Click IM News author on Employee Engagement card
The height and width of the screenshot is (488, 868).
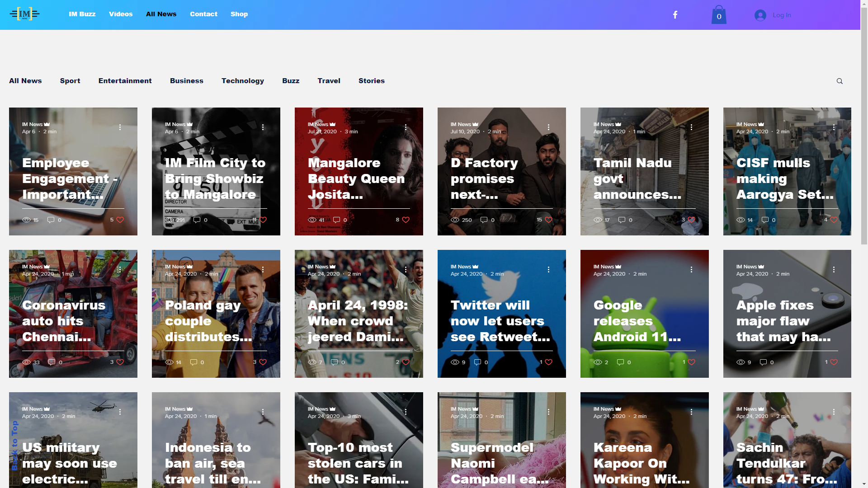[33, 125]
